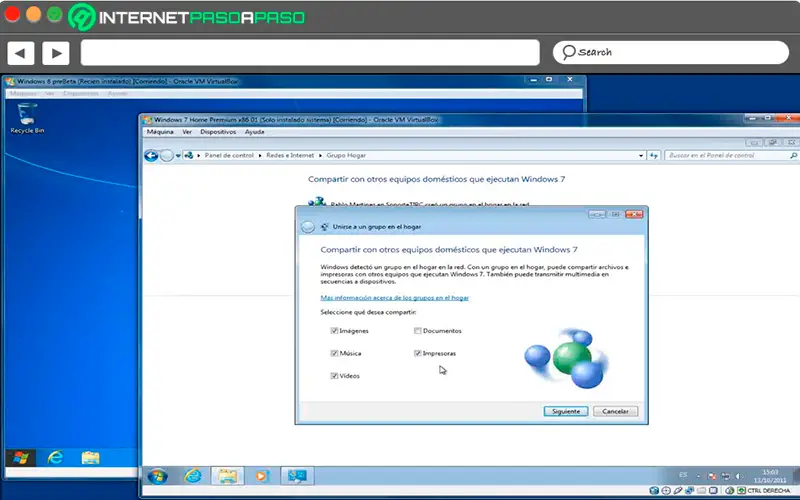Click the ES language indicator in the tray
Screen dimensions: 800x500
click(x=683, y=475)
